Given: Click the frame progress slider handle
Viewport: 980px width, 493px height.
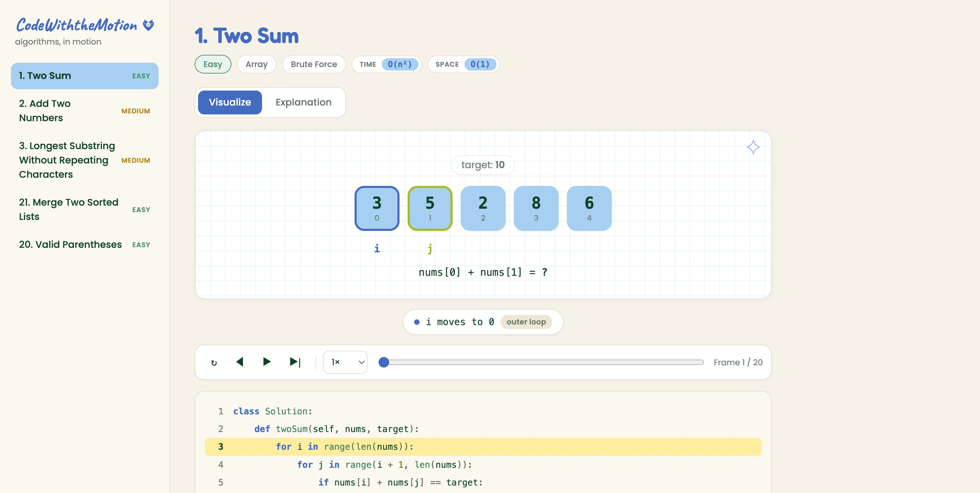Looking at the screenshot, I should (x=384, y=362).
